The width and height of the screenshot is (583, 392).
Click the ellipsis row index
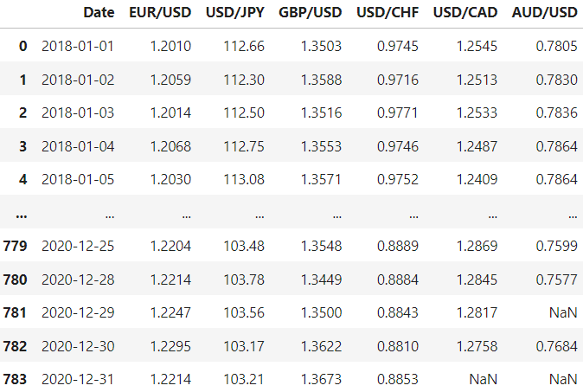pyautogui.click(x=22, y=215)
